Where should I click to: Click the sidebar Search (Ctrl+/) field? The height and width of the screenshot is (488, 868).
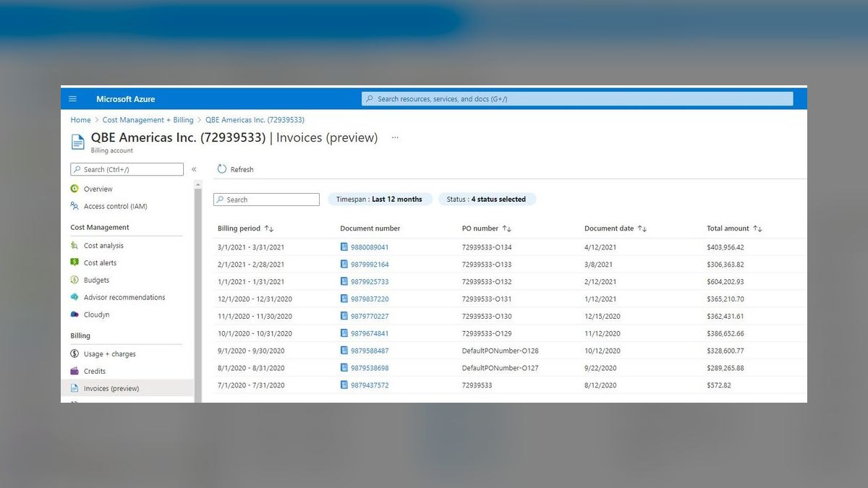click(127, 169)
